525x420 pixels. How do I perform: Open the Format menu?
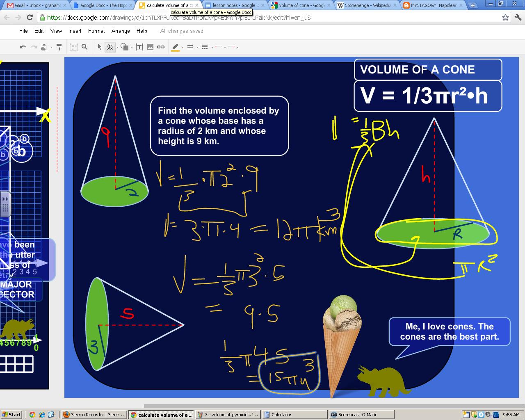tap(96, 31)
